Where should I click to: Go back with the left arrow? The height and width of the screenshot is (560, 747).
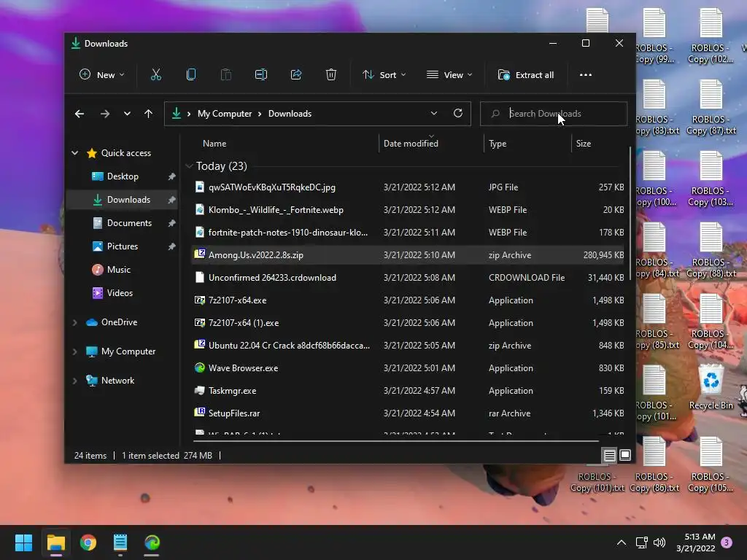(80, 114)
